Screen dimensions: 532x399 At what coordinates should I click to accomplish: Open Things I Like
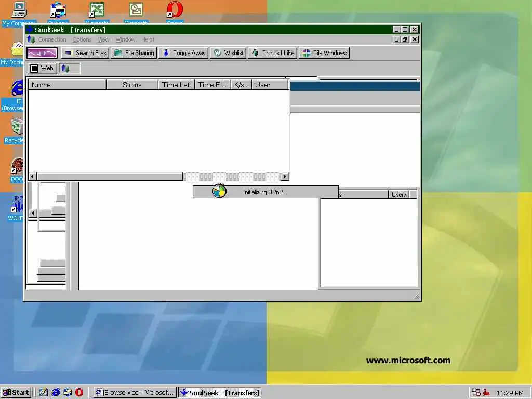(272, 53)
